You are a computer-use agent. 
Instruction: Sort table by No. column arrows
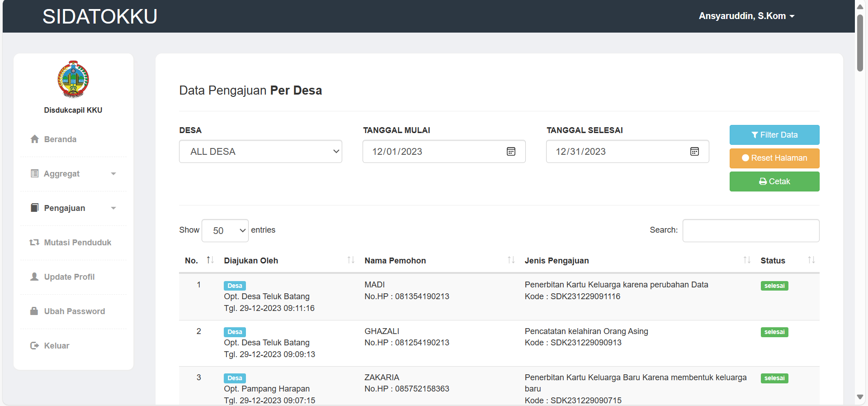(x=210, y=260)
